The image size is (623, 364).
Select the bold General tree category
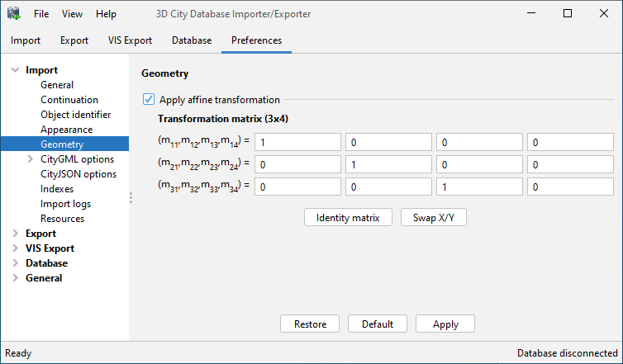(x=44, y=278)
